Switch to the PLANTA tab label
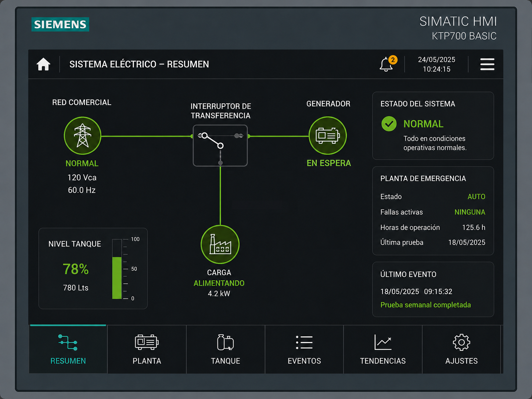The image size is (532, 399). 147,361
